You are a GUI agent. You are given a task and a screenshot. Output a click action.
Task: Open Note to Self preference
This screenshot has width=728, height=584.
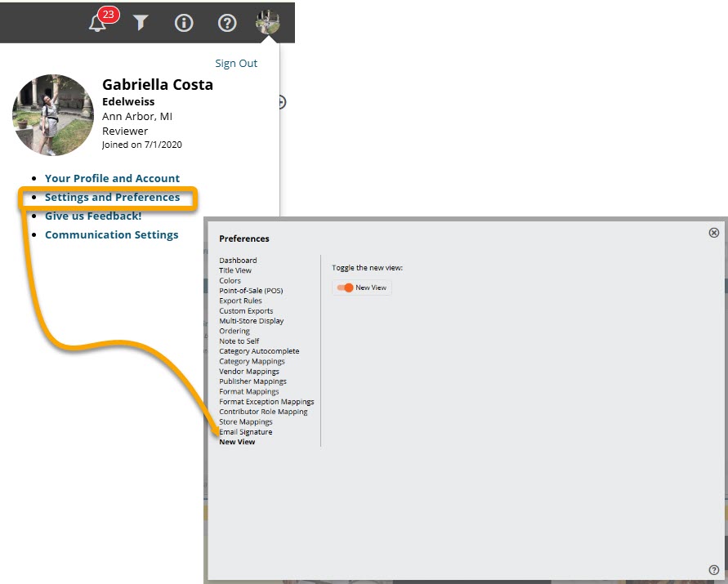coord(239,341)
